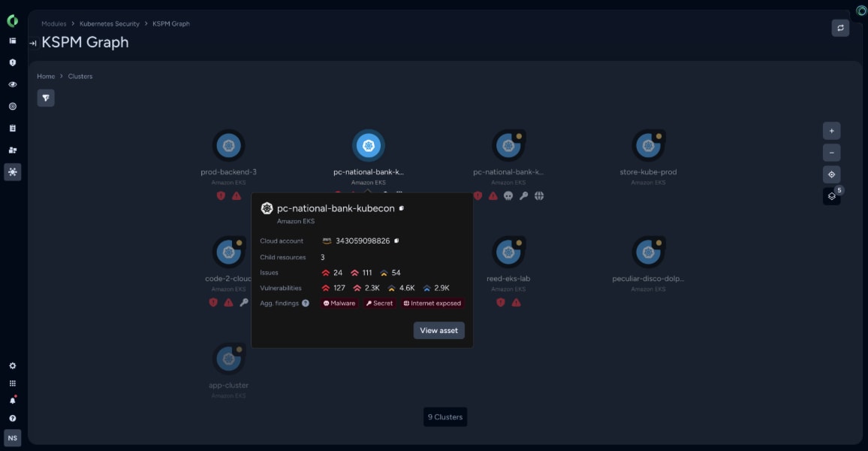Click the globe internet icon under third cluster
The image size is (868, 451).
coord(539,195)
